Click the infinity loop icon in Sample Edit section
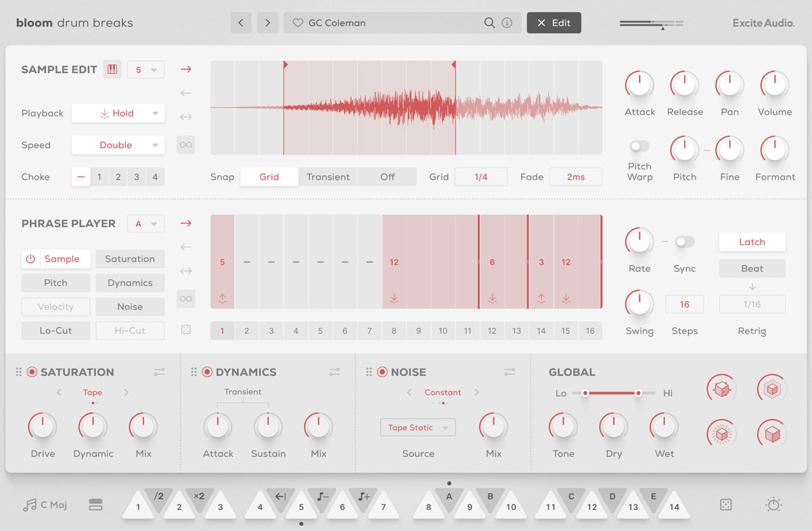 [185, 144]
